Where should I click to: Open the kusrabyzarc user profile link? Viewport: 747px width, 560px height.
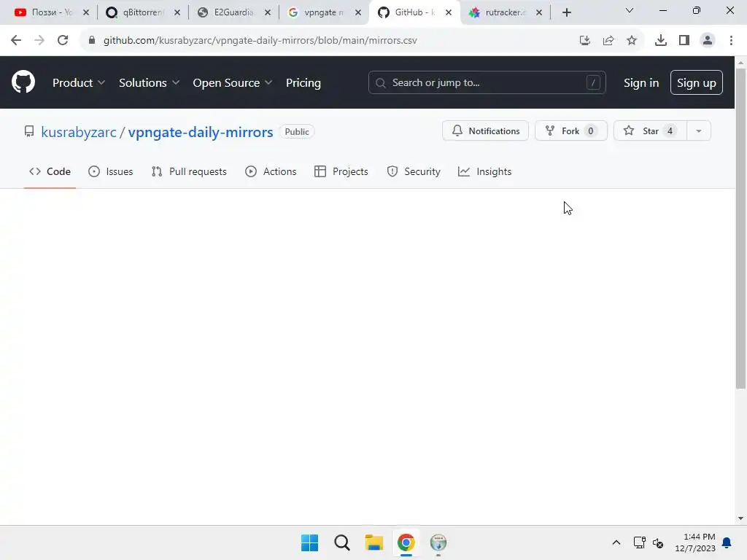tap(79, 132)
